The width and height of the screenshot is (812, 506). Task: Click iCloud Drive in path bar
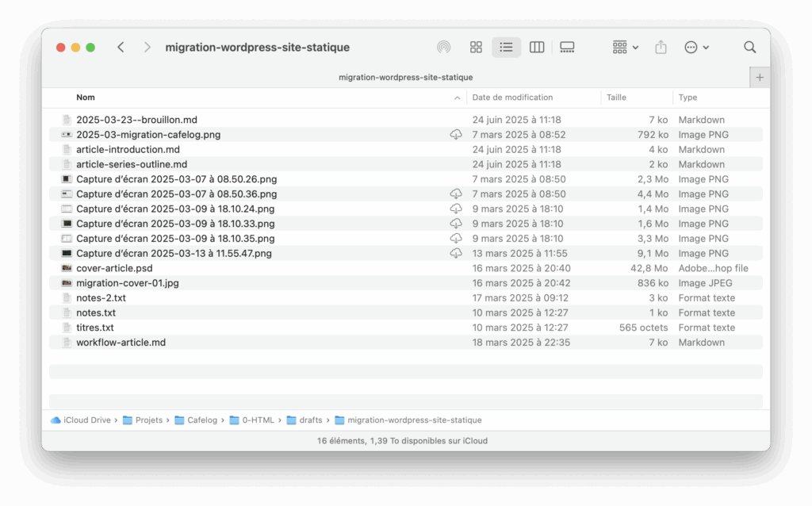pos(86,420)
